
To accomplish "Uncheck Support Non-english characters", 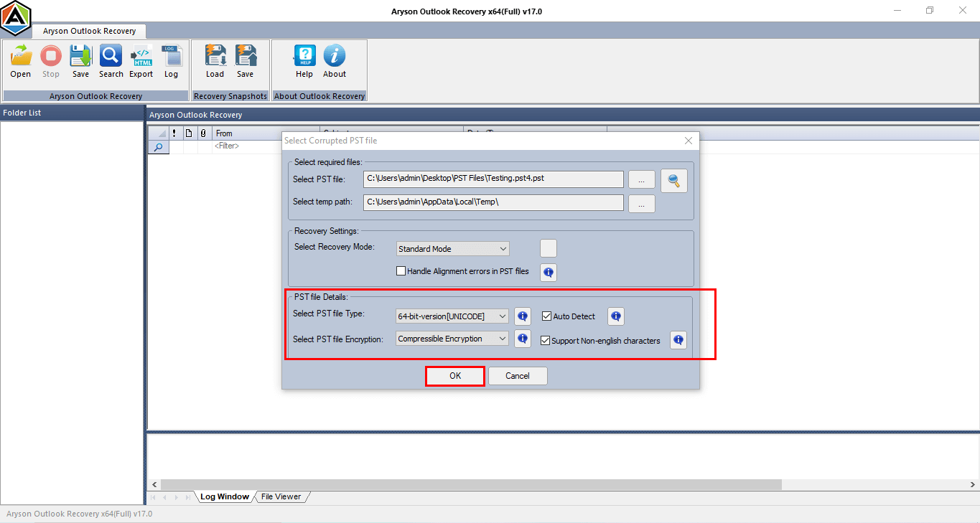I will click(545, 341).
